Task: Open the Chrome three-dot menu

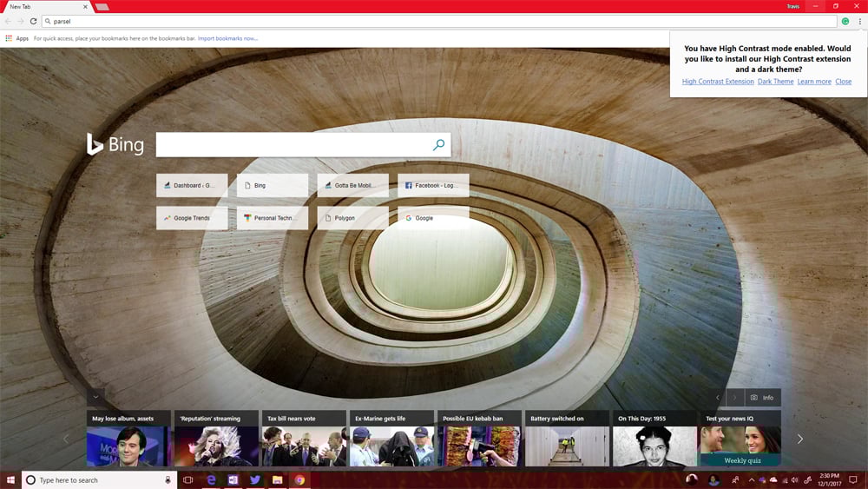Action: 858,21
